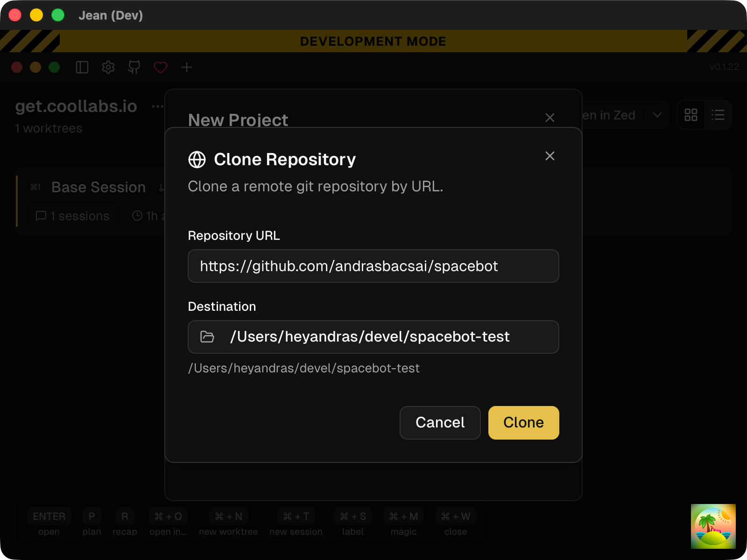
Task: Open settings via the gear icon
Action: (108, 67)
